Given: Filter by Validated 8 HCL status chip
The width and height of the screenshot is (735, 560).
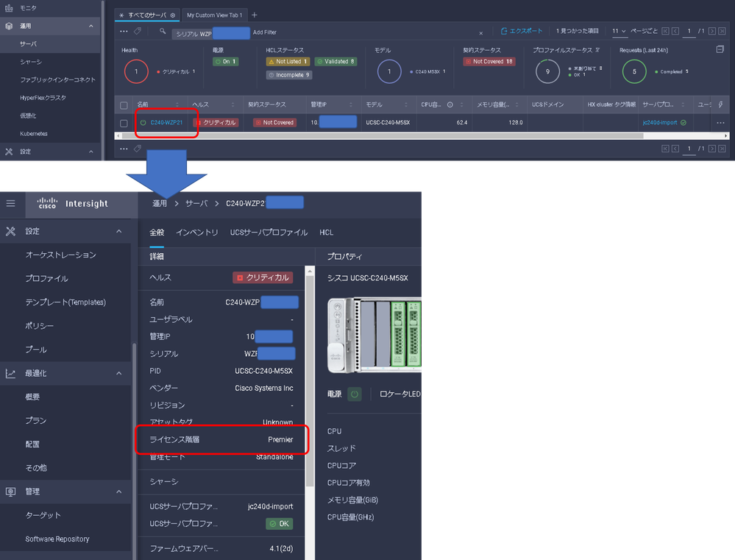Looking at the screenshot, I should tap(336, 61).
